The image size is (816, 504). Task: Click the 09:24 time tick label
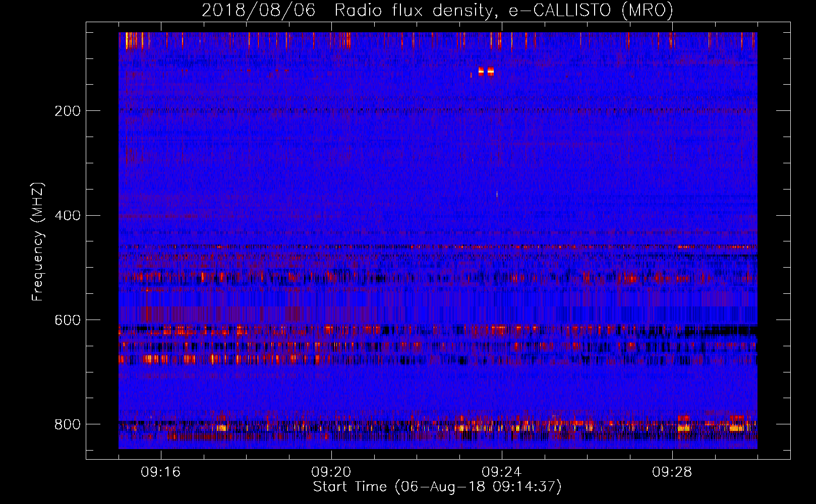point(502,472)
